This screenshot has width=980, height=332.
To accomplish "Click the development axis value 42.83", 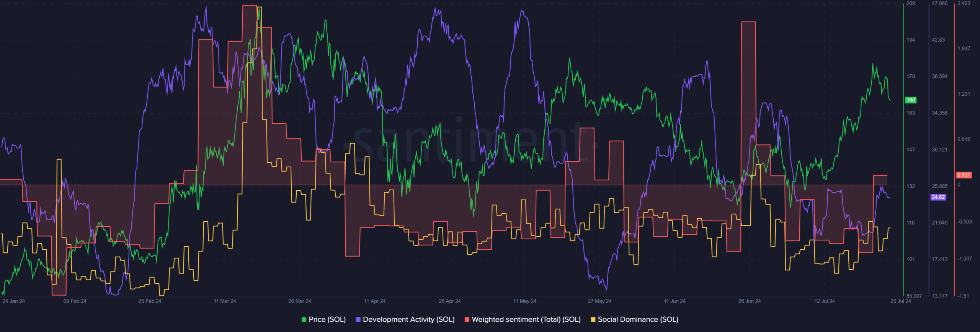I will pyautogui.click(x=938, y=40).
